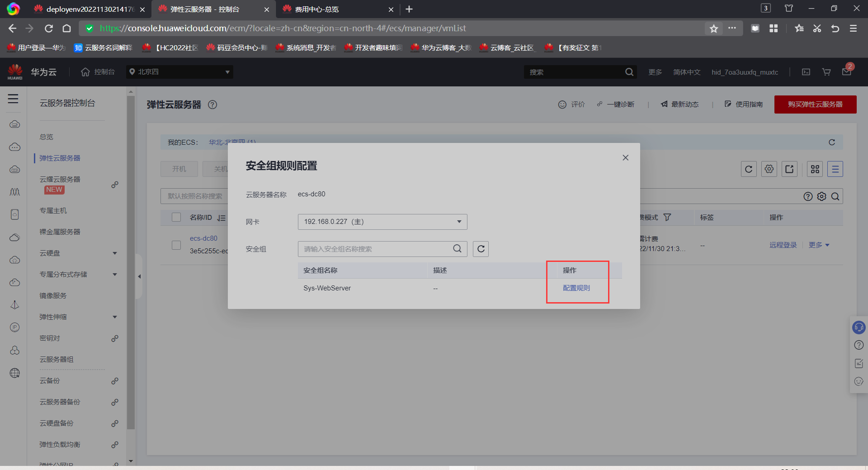
Task: Click the floating feedback edit icon
Action: (859, 363)
